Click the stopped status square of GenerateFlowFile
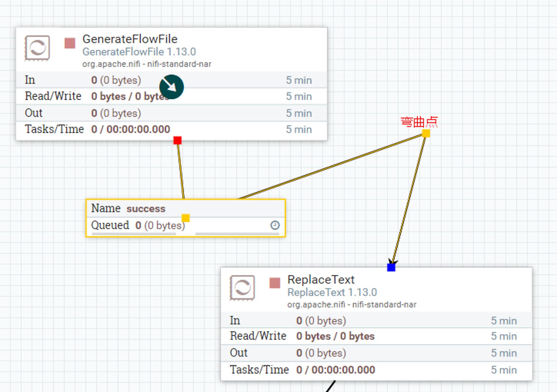Image resolution: width=557 pixels, height=392 pixels. [x=70, y=43]
